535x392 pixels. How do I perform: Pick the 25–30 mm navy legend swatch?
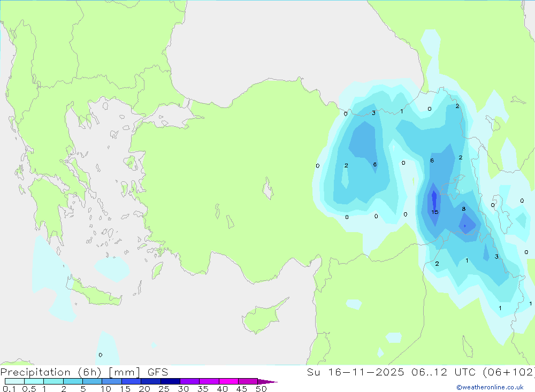tap(170, 381)
